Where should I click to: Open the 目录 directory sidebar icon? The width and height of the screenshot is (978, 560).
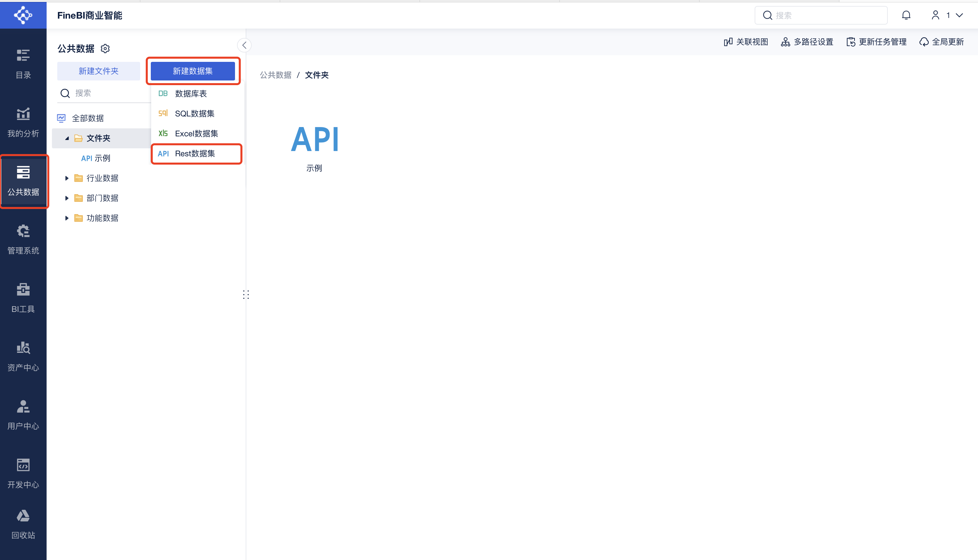pos(23,64)
